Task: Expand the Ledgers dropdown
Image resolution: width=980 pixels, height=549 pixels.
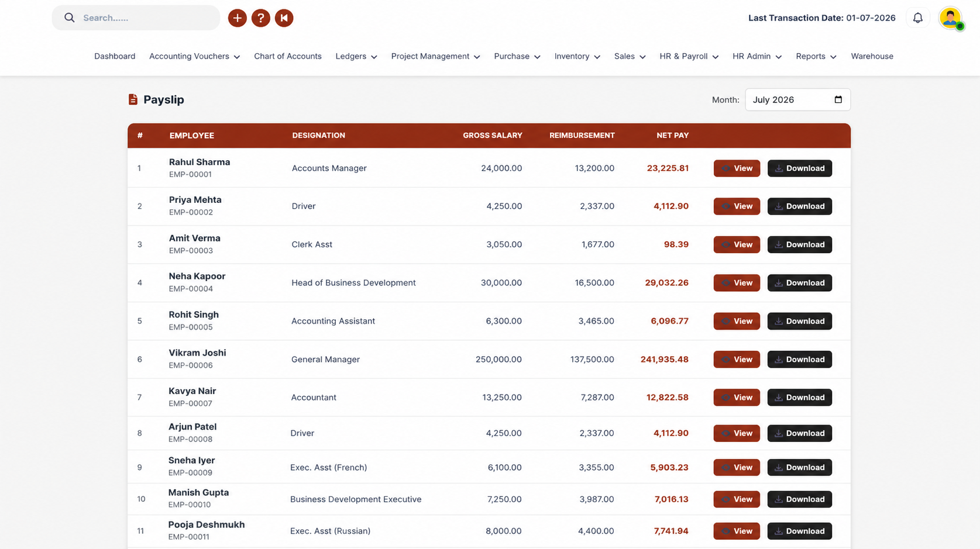Action: pos(356,57)
